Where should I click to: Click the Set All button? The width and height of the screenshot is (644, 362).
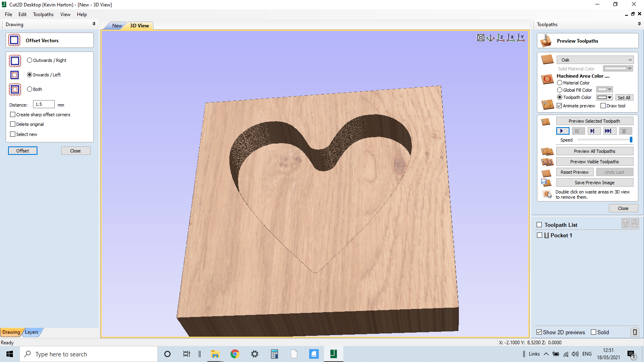(x=624, y=98)
